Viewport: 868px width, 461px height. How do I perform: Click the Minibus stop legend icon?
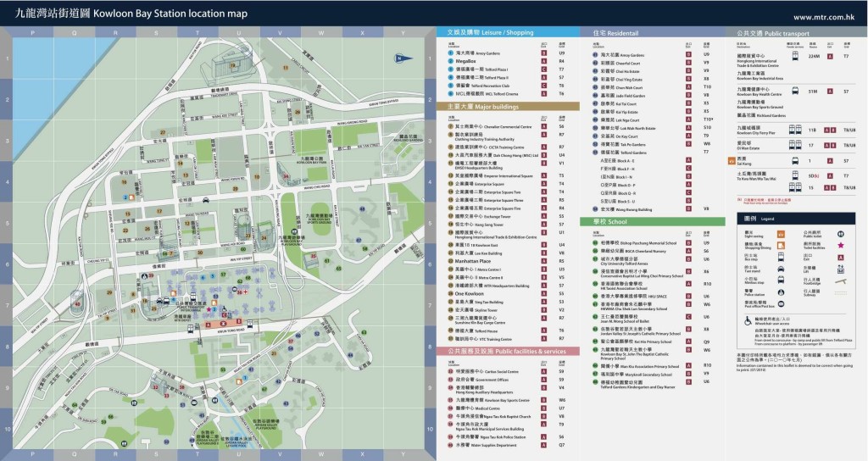click(x=781, y=280)
